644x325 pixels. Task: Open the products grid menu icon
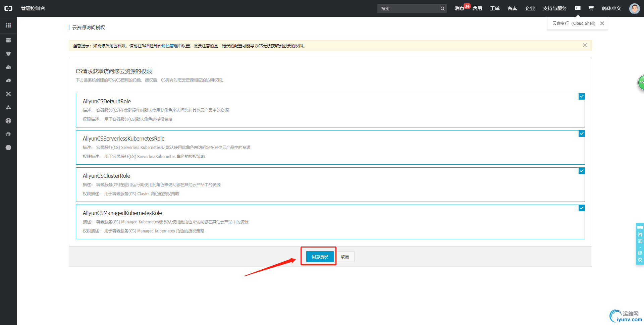click(8, 25)
